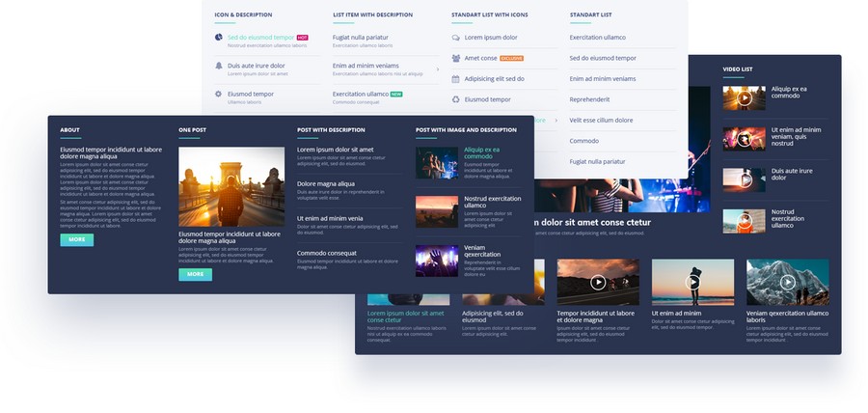
Task: Click the chat bubbles icon beside Lorem ipsum dolor
Action: 455,38
